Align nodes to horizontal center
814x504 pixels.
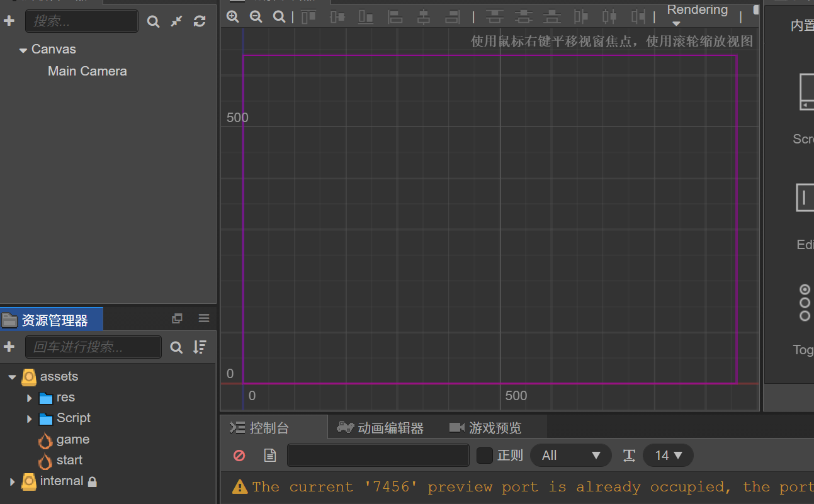coord(423,17)
